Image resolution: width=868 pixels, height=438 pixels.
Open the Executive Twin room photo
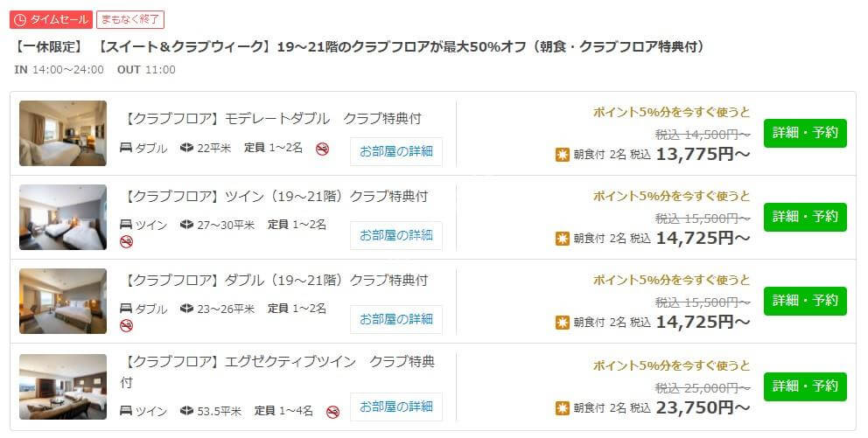(63, 386)
